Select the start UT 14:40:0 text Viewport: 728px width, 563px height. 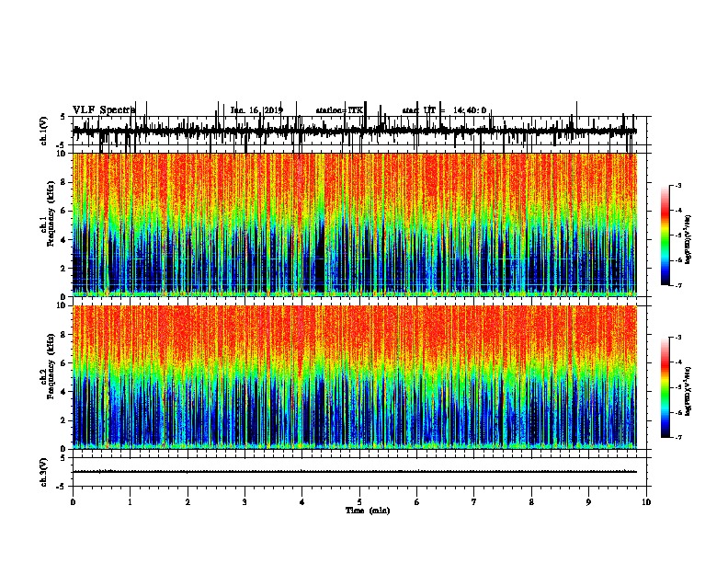click(444, 110)
